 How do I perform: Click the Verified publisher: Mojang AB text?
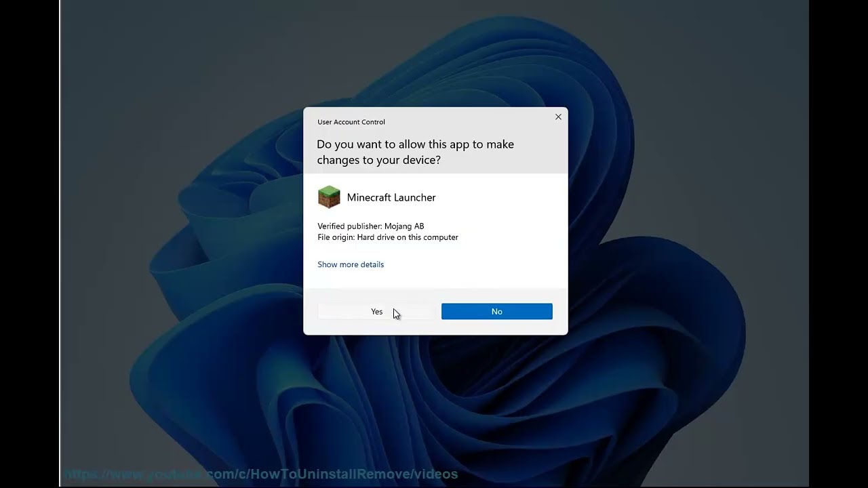coord(371,226)
